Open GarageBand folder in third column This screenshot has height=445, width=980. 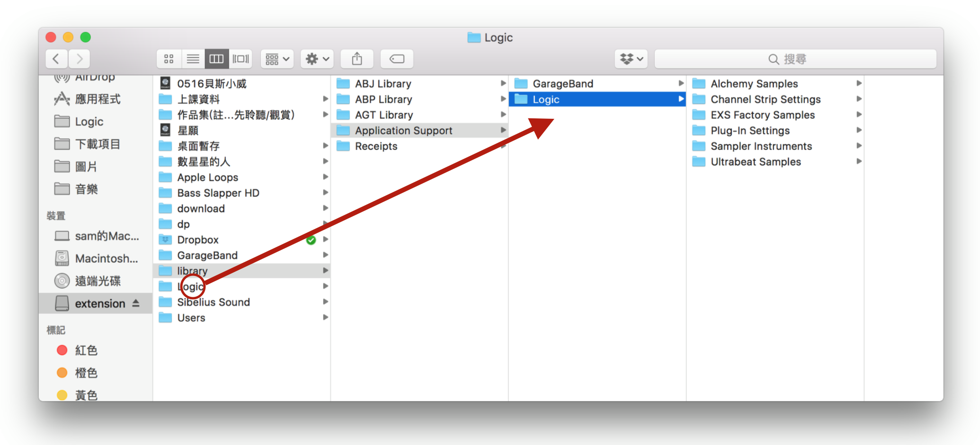tap(562, 84)
